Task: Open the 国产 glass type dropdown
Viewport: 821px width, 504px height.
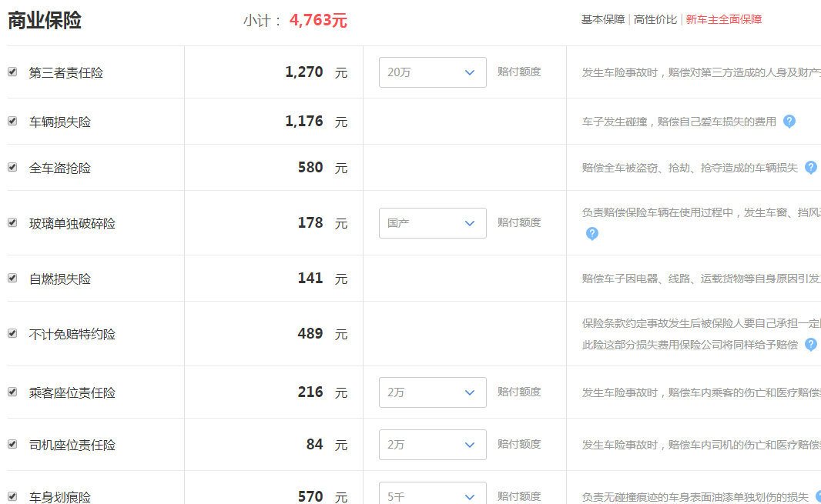Action: click(433, 223)
